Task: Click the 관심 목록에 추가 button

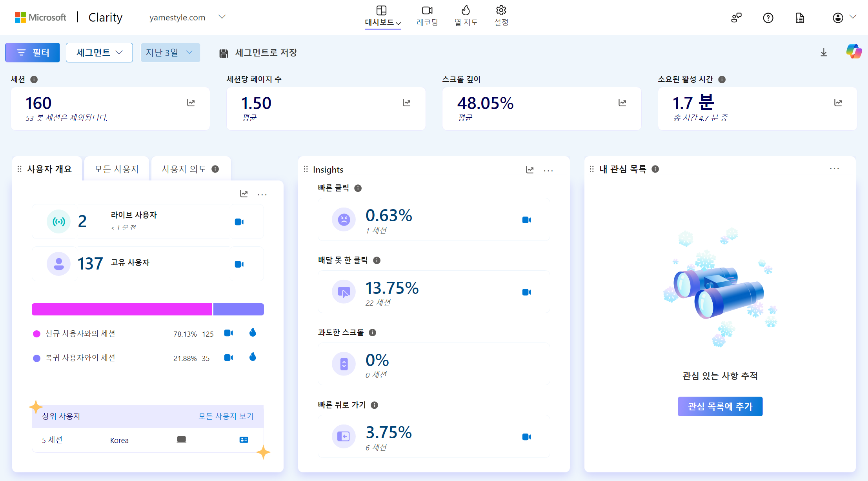Action: pyautogui.click(x=720, y=406)
